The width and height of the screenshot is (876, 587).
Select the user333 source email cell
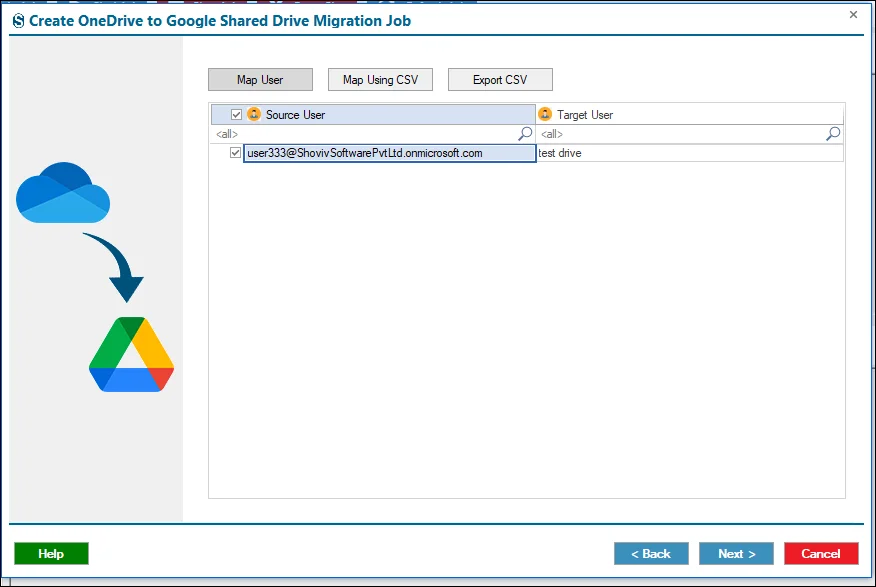pos(389,153)
